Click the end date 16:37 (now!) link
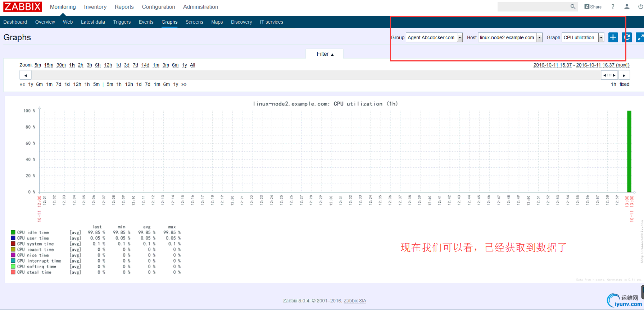 [x=603, y=65]
